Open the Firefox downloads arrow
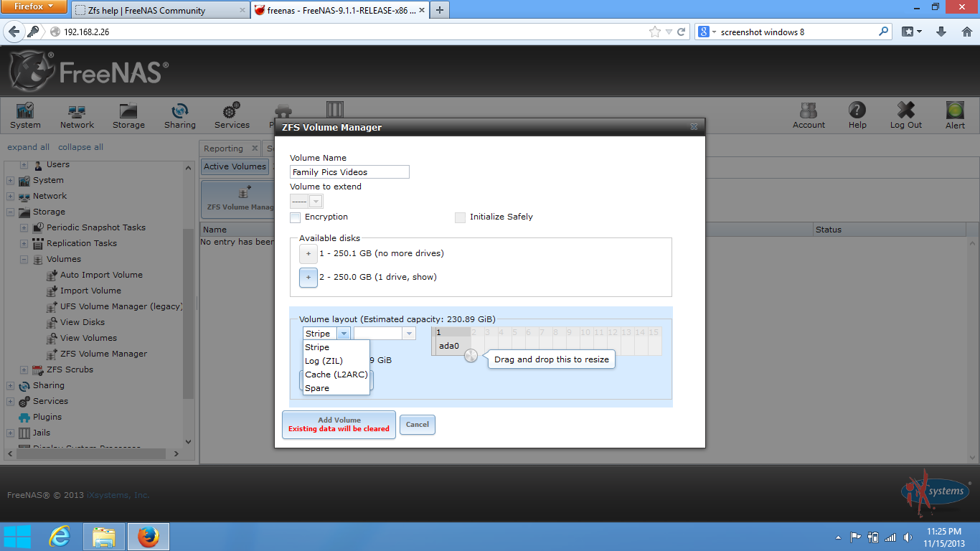Image resolution: width=980 pixels, height=551 pixels. [941, 32]
